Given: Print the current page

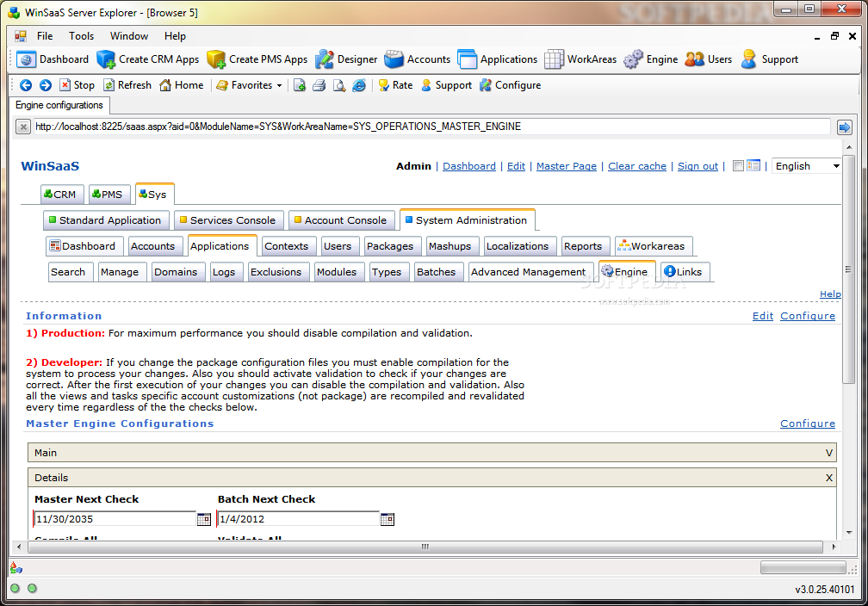Looking at the screenshot, I should pos(319,85).
